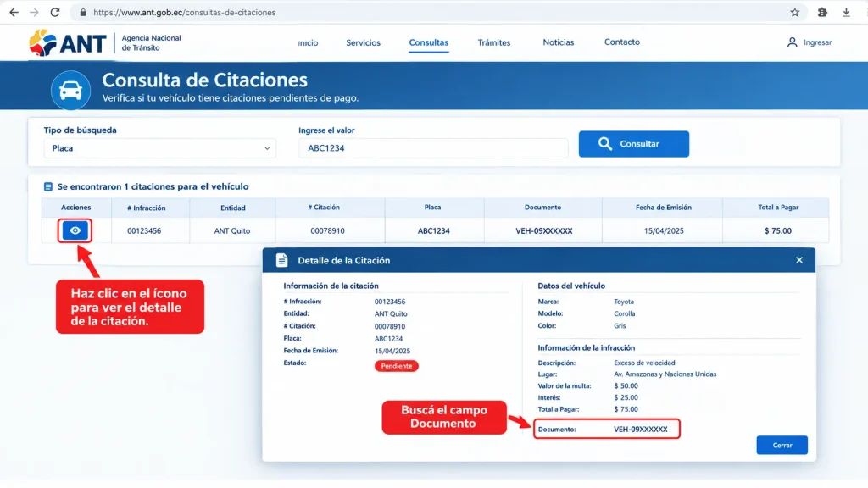View citation detail with the eye icon
This screenshot has height=488, width=868.
click(x=75, y=230)
